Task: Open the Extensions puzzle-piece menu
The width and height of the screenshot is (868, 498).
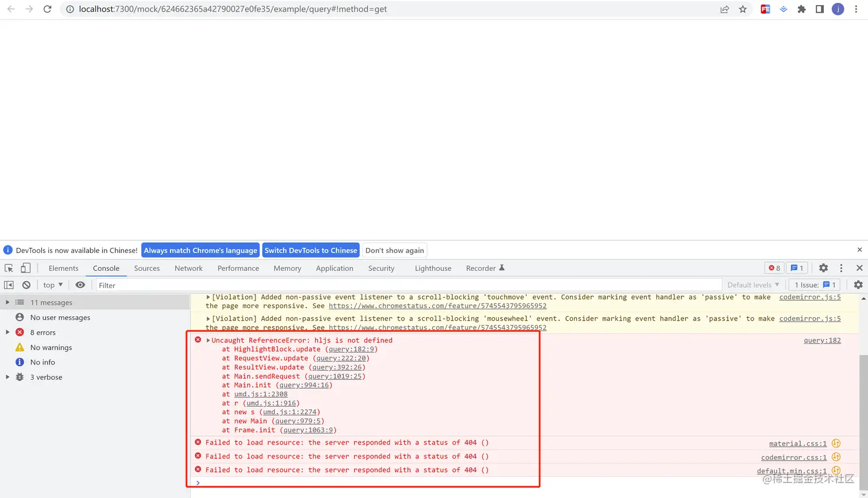Action: tap(802, 9)
